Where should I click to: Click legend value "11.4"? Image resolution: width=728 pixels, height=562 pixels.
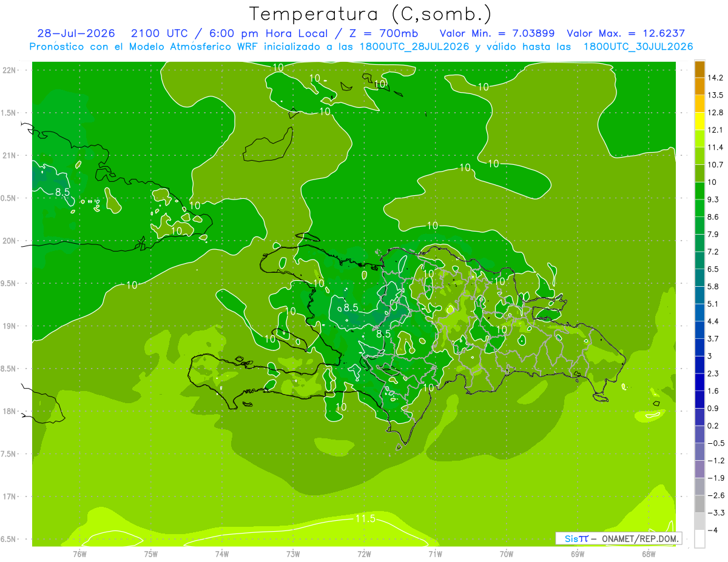pos(715,147)
